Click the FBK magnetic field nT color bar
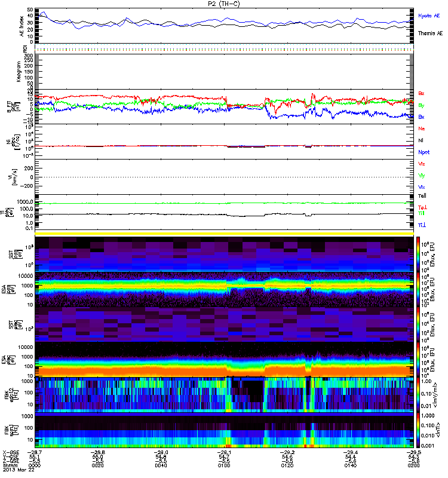Image resolution: width=448 pixels, height=478 pixels. coord(418,430)
